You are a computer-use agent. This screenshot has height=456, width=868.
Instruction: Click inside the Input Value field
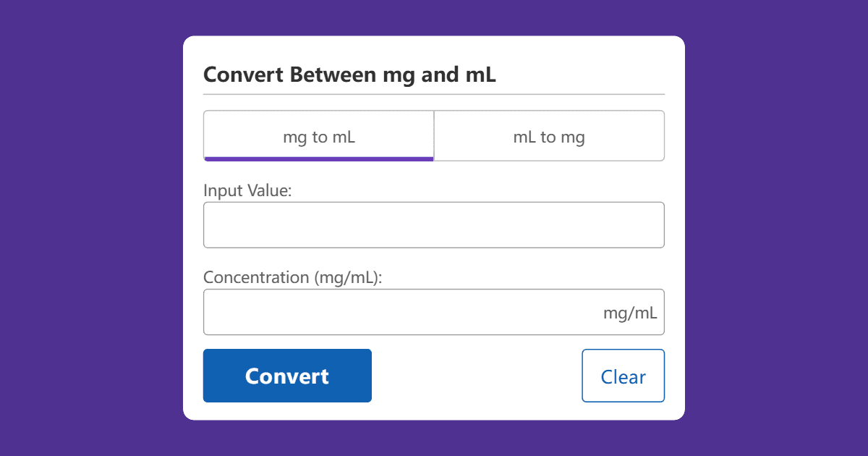pos(434,224)
